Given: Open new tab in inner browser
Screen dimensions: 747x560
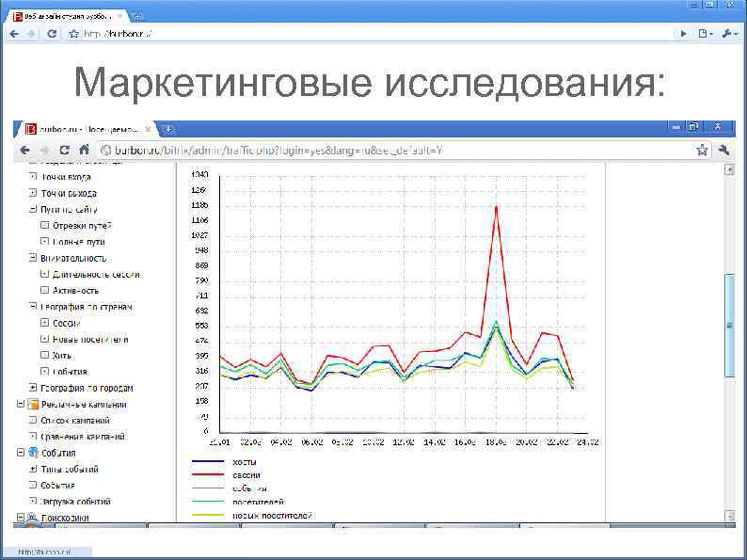Looking at the screenshot, I should click(x=168, y=129).
